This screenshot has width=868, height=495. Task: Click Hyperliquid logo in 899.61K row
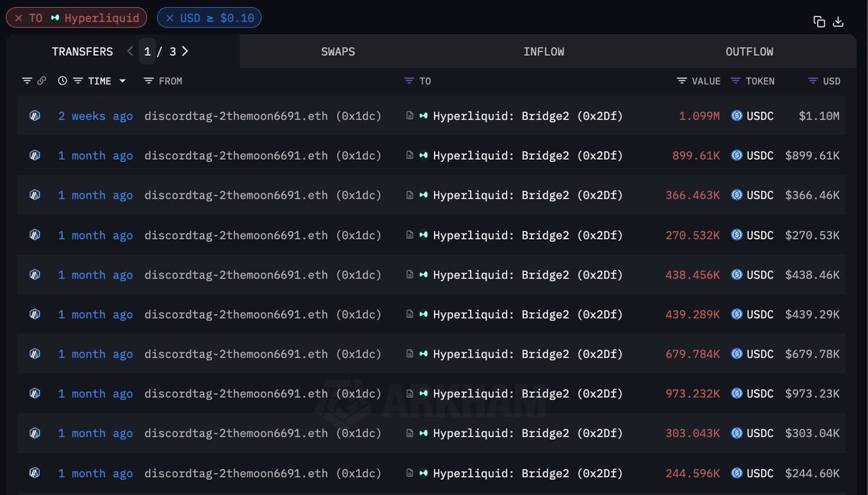click(x=424, y=156)
